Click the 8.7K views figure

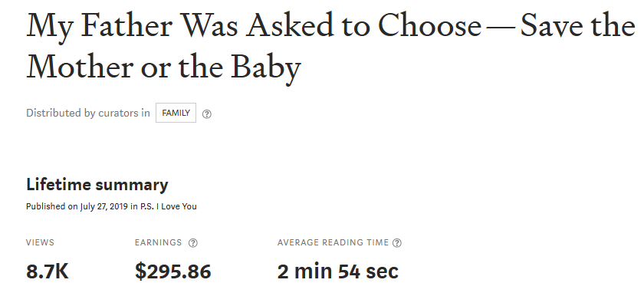(48, 272)
